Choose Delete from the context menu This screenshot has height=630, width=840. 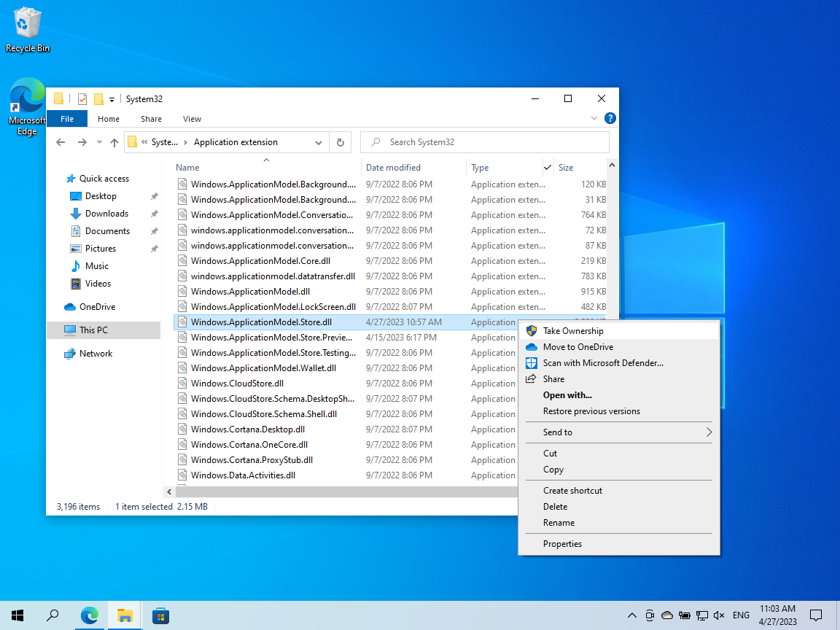click(x=619, y=507)
